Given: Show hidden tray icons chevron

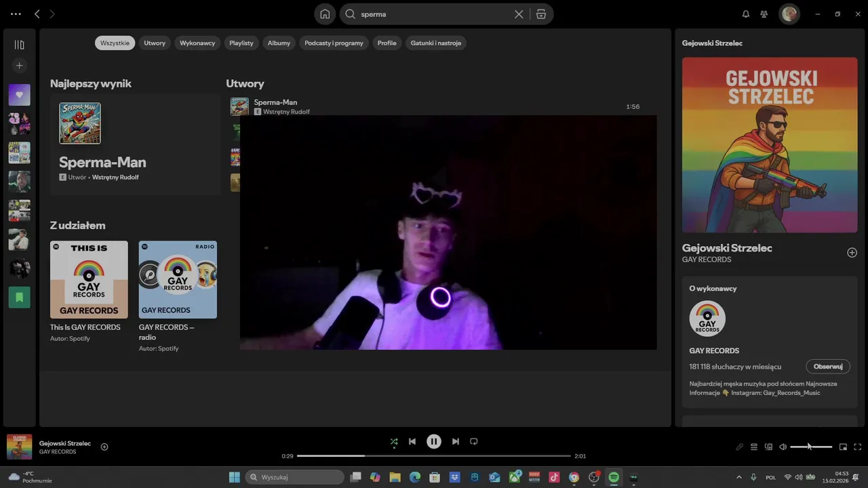Looking at the screenshot, I should click(739, 477).
